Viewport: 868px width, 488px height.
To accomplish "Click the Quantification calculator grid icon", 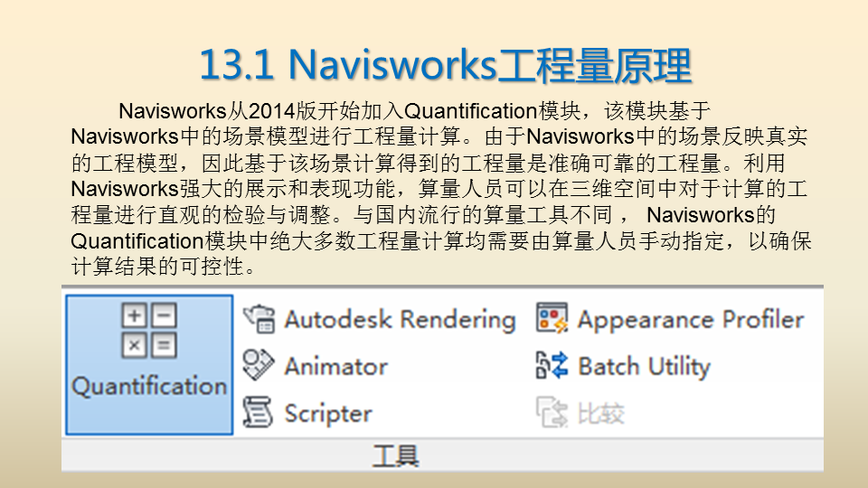I will 149,331.
